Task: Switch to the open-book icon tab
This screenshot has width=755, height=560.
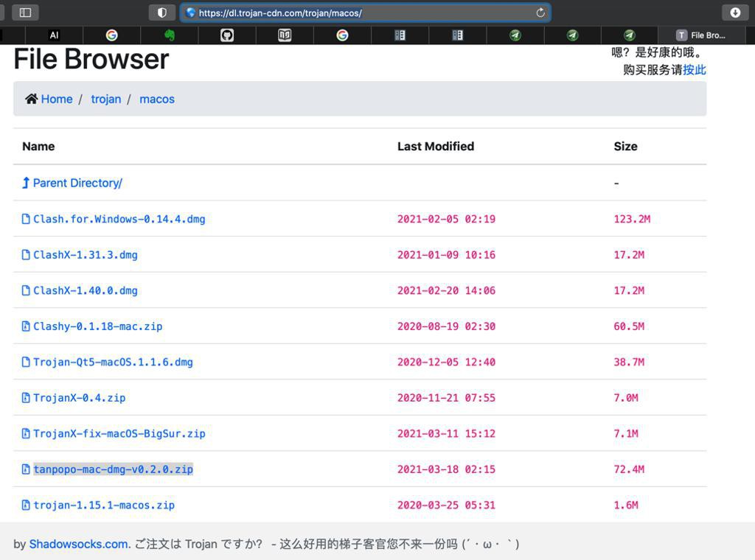Action: [285, 35]
